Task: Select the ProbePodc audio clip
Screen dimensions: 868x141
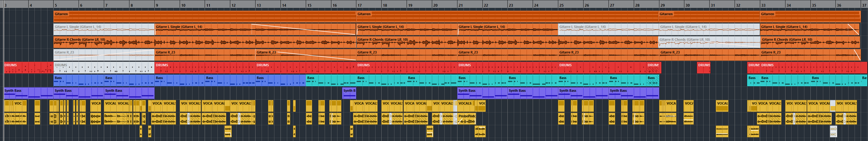Action: 466,118
